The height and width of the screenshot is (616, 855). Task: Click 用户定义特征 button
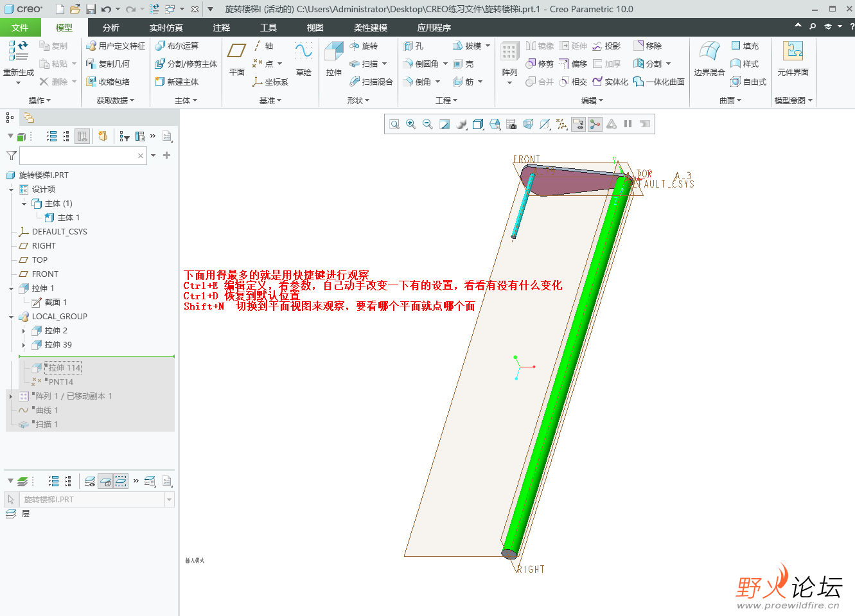[x=116, y=46]
